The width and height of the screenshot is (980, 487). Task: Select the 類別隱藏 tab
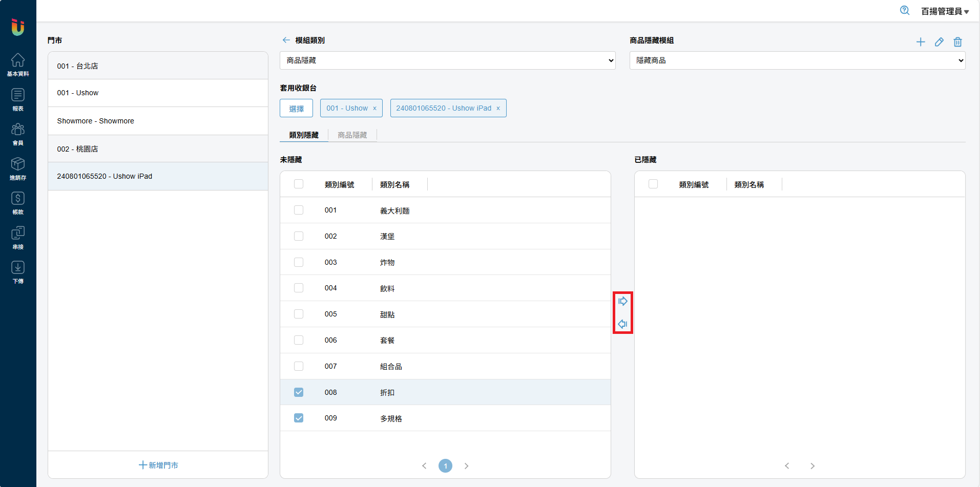[x=304, y=135]
